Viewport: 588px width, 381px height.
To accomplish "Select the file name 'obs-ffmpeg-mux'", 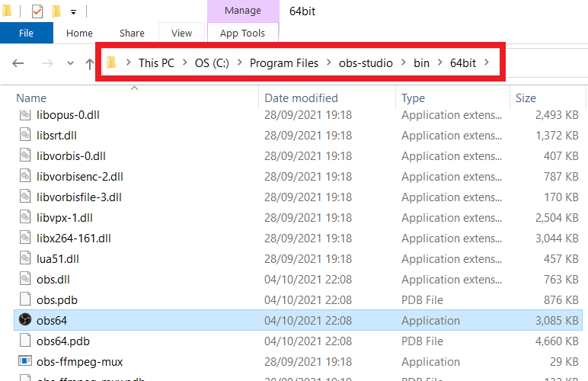I will [x=79, y=362].
